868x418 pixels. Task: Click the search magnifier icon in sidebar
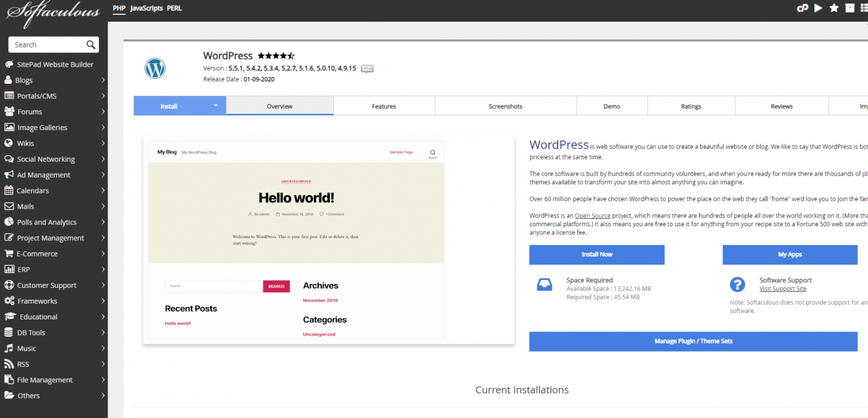[x=90, y=45]
